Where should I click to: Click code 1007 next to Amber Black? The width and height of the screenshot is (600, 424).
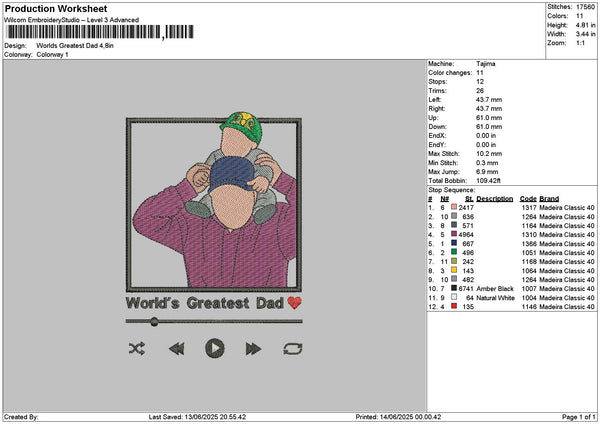tap(529, 289)
